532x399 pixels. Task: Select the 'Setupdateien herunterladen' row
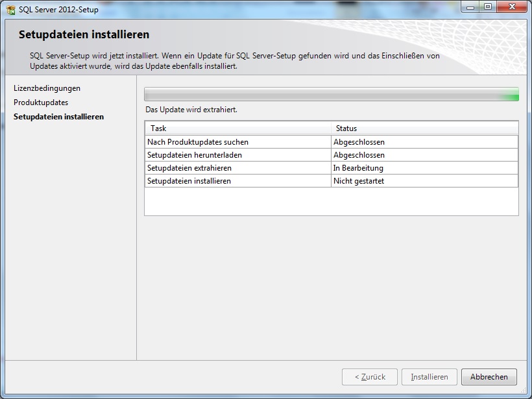[332, 155]
